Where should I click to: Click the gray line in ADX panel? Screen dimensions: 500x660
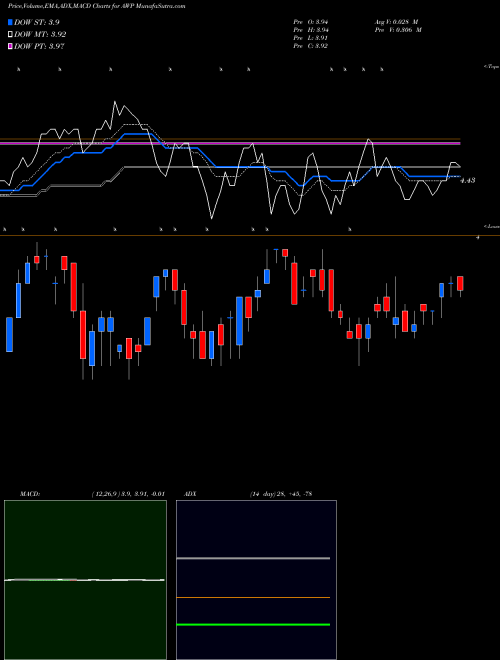coord(253,558)
